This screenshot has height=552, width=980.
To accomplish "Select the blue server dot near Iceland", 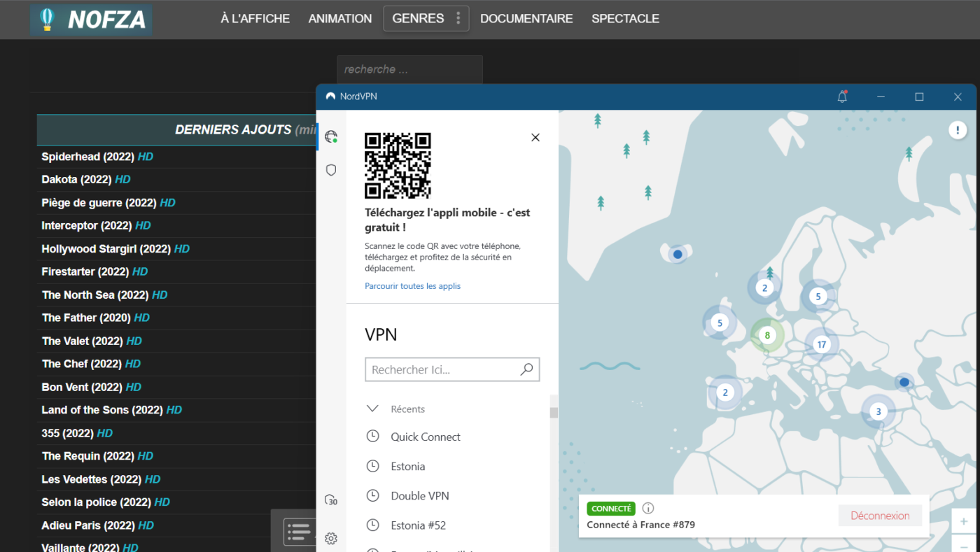I will pyautogui.click(x=678, y=254).
